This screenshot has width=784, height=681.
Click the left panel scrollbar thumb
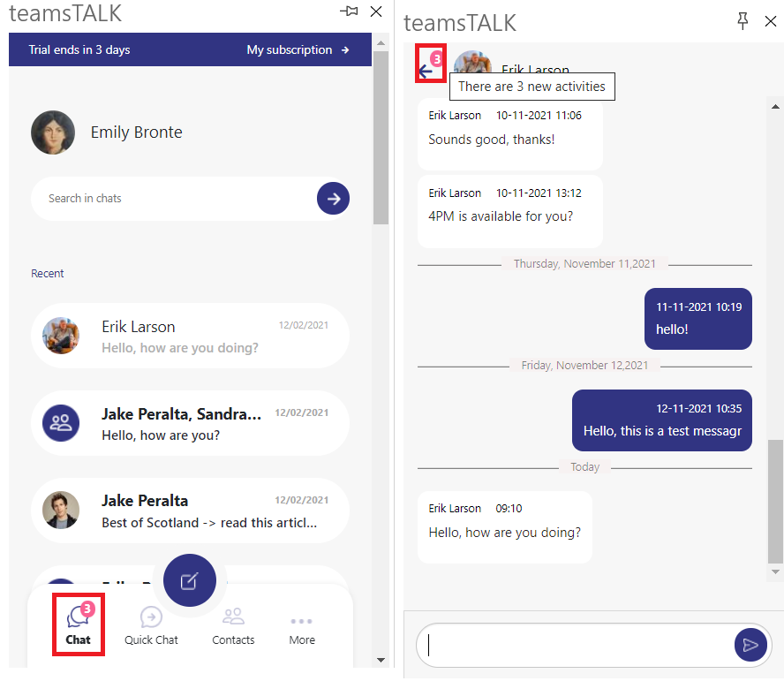tap(381, 138)
